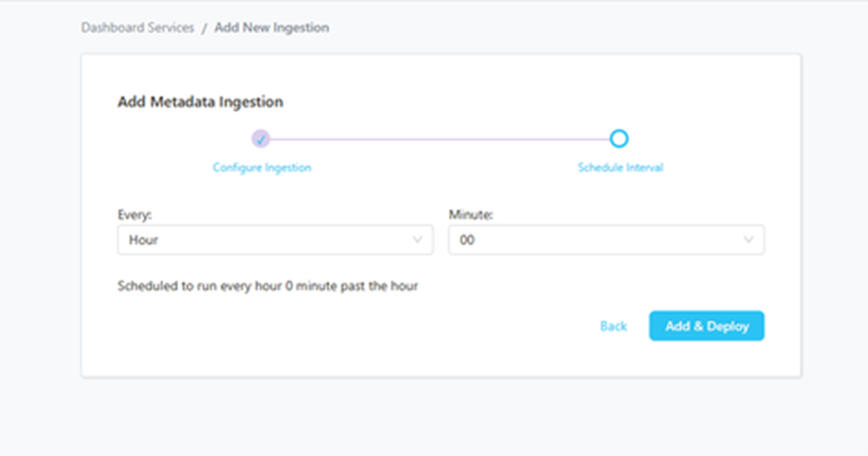The height and width of the screenshot is (456, 868).
Task: Select the Configure Ingestion step label
Action: click(x=262, y=168)
